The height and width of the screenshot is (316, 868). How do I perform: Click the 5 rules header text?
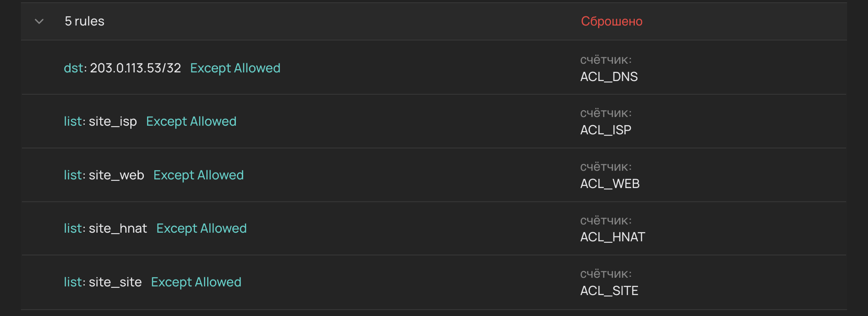pyautogui.click(x=85, y=21)
